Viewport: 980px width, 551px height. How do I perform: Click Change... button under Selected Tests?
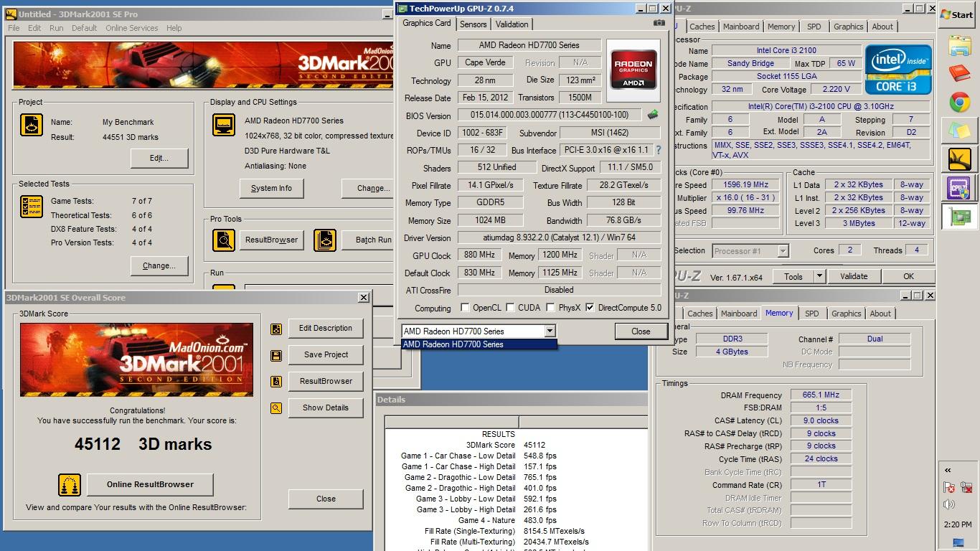pos(159,265)
